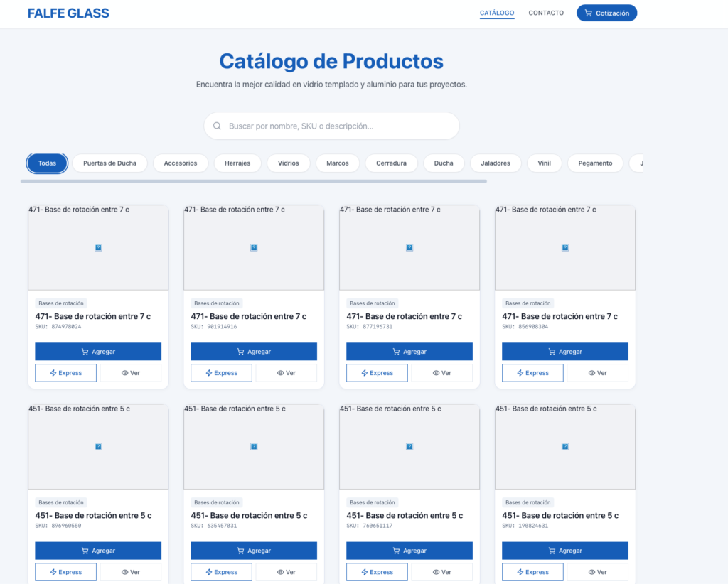728x584 pixels.
Task: Click broken image placeholder of SKU 856908304 product
Action: point(565,247)
